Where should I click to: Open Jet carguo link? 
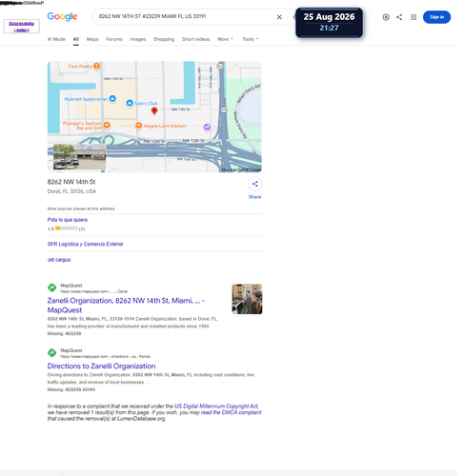(x=59, y=260)
